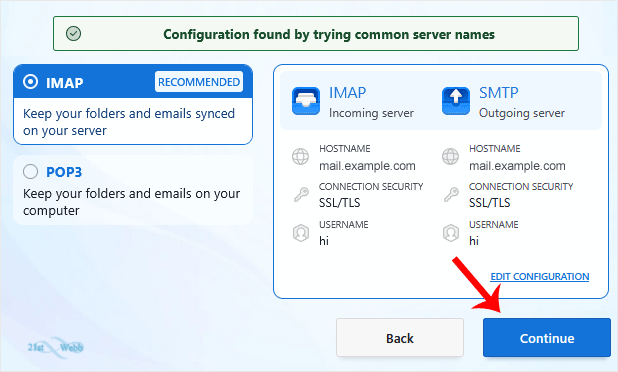Click the SMTP heading in server details
Screen dimensions: 618x372
(x=499, y=93)
